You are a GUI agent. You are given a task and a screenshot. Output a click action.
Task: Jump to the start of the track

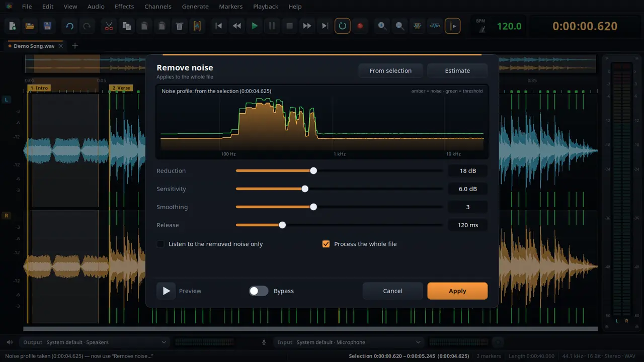219,26
